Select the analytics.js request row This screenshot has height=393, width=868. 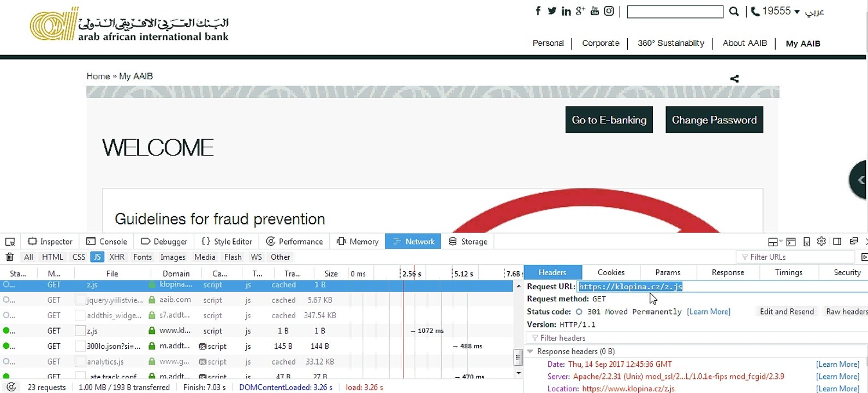point(257,361)
